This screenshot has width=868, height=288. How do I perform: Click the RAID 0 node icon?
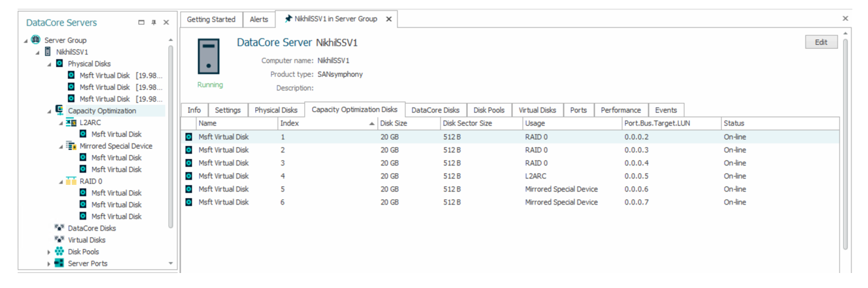(72, 181)
